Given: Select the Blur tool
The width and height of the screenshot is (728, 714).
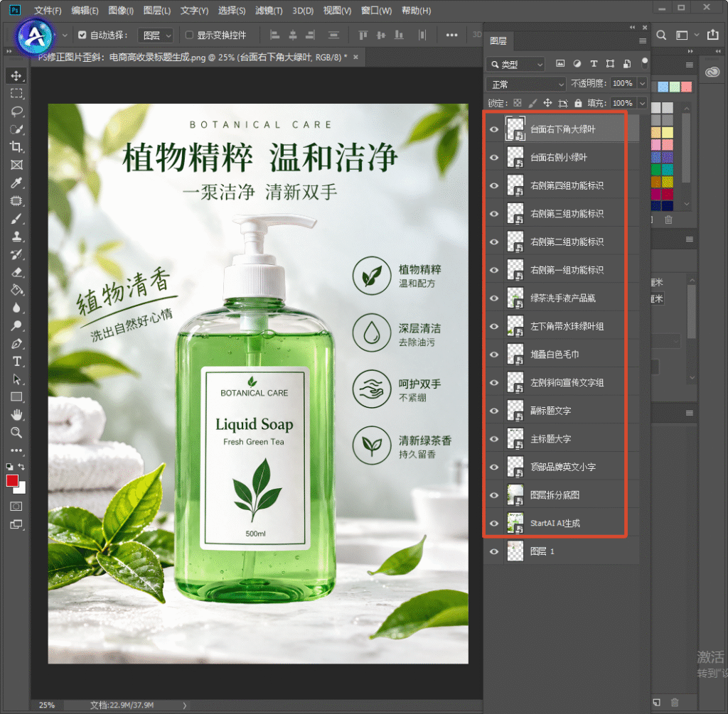Looking at the screenshot, I should pos(16,308).
